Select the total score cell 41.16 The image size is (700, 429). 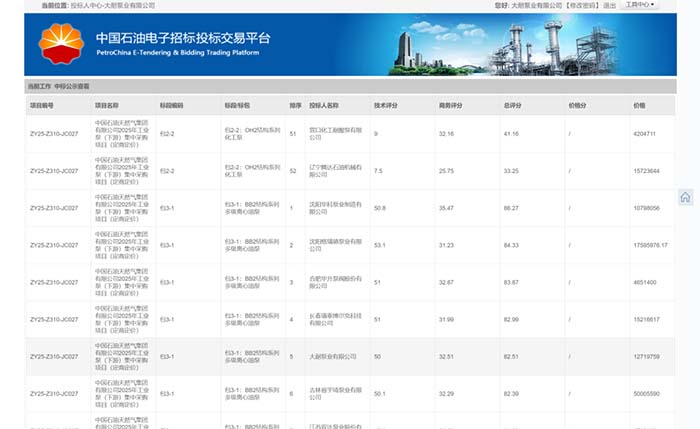511,133
